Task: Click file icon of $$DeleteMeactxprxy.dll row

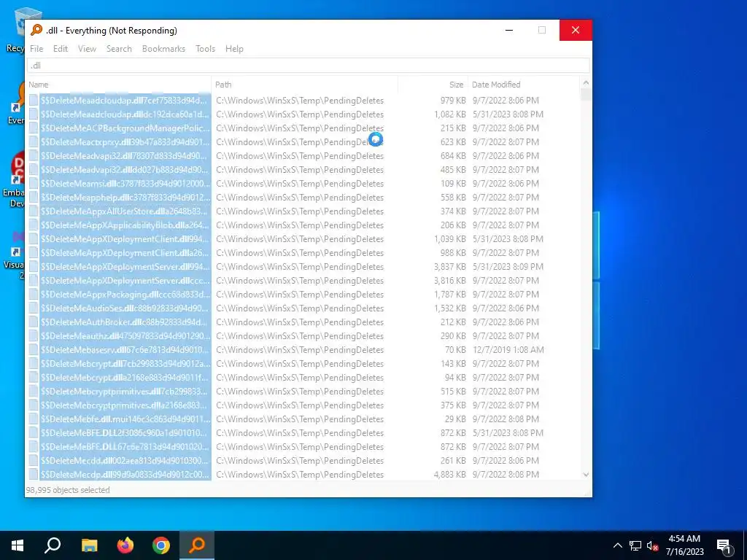Action: tap(34, 142)
